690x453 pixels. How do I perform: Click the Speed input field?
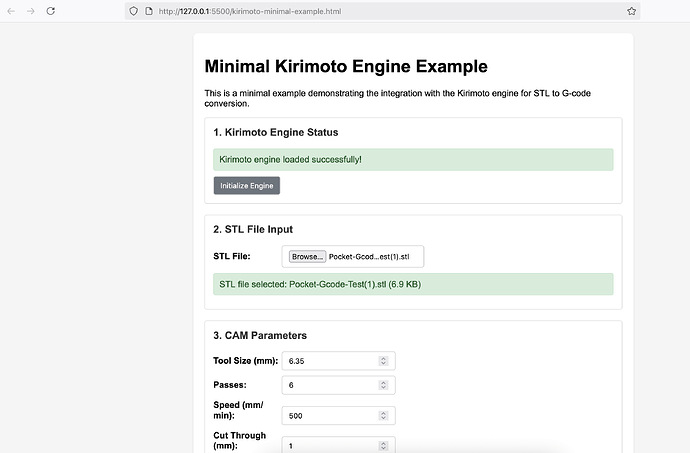(x=338, y=416)
